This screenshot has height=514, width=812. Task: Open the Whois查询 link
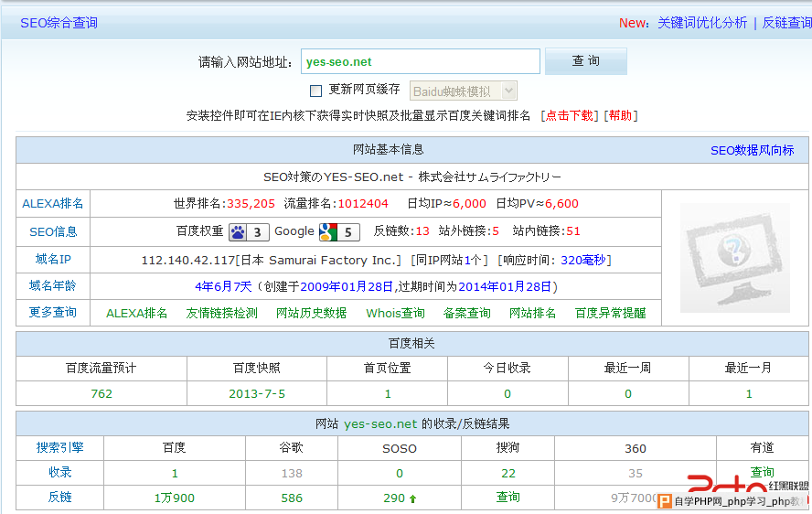(395, 313)
